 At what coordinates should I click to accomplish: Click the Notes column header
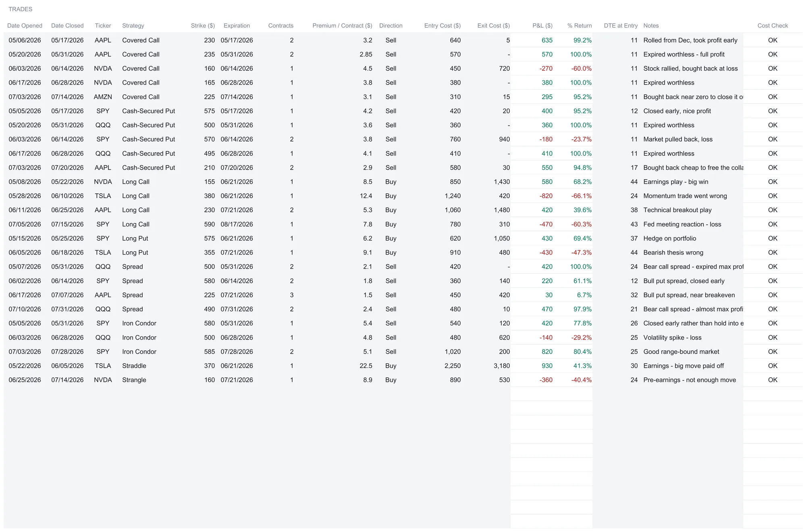[651, 25]
